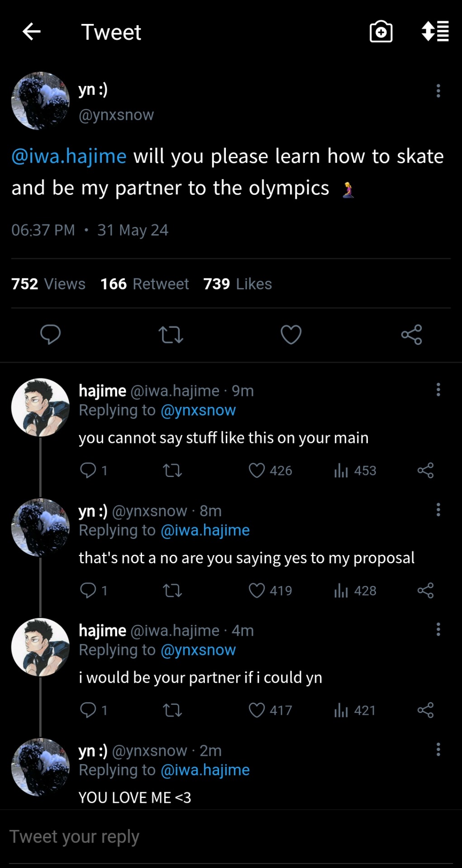Tap the back arrow in the header
462x868 pixels.
(31, 32)
